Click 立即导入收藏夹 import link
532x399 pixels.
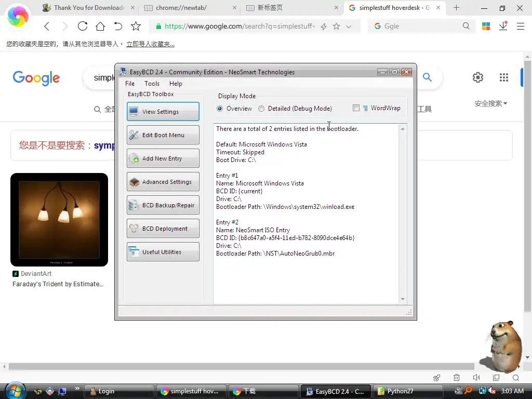click(x=150, y=44)
